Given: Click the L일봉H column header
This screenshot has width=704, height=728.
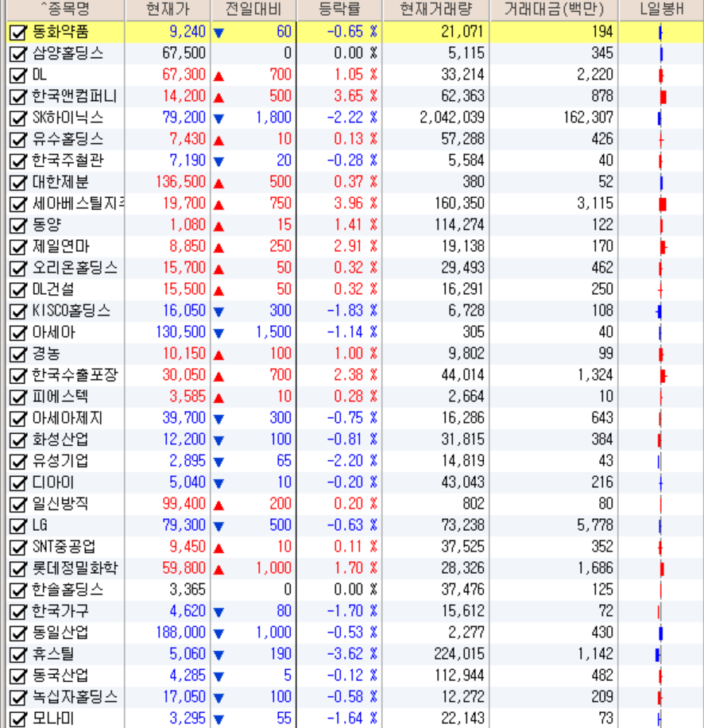Looking at the screenshot, I should click(x=661, y=10).
